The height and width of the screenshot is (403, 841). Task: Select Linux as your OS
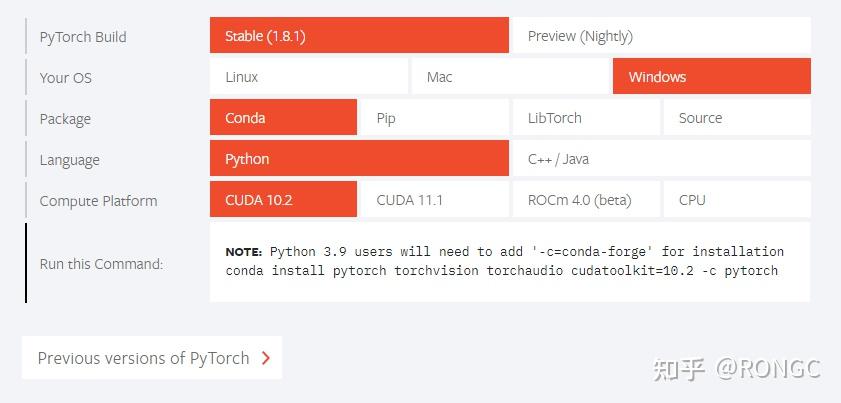click(x=308, y=76)
